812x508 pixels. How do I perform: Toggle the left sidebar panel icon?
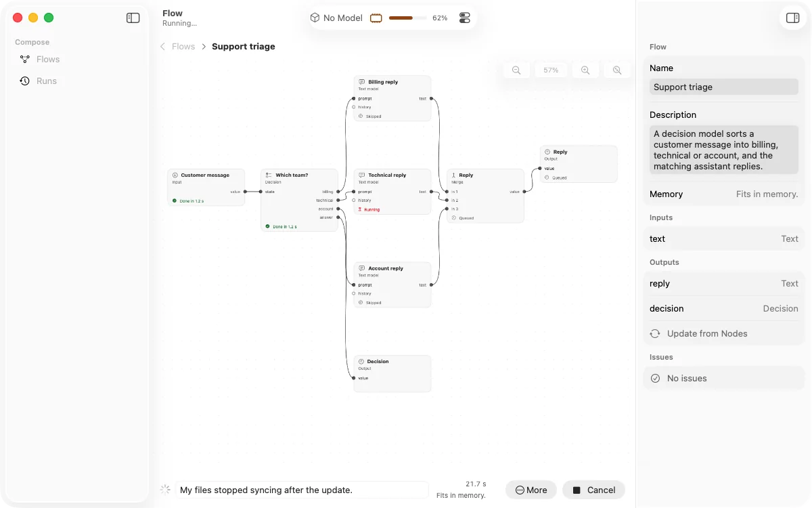coord(133,18)
